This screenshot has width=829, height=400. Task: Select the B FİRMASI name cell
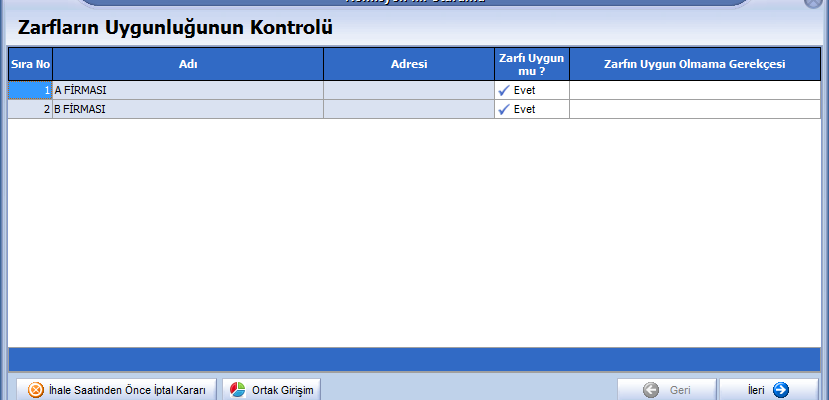187,109
